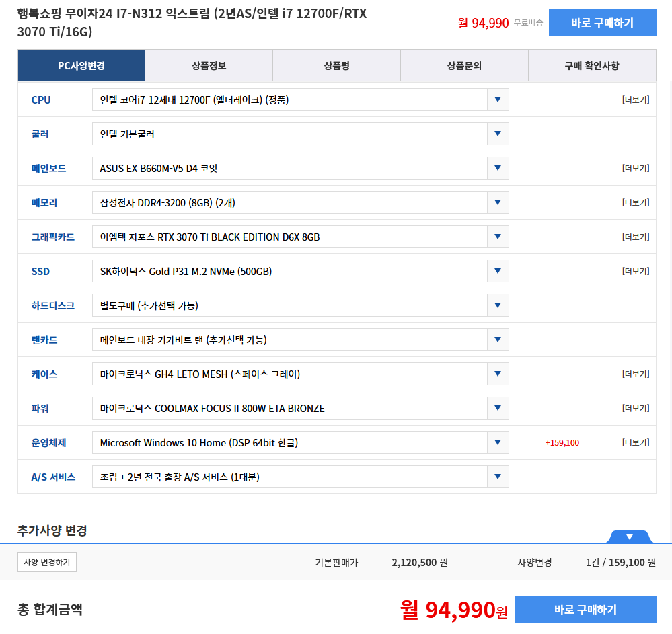Click the 운영체제 row label
672x634 pixels.
[x=48, y=442]
